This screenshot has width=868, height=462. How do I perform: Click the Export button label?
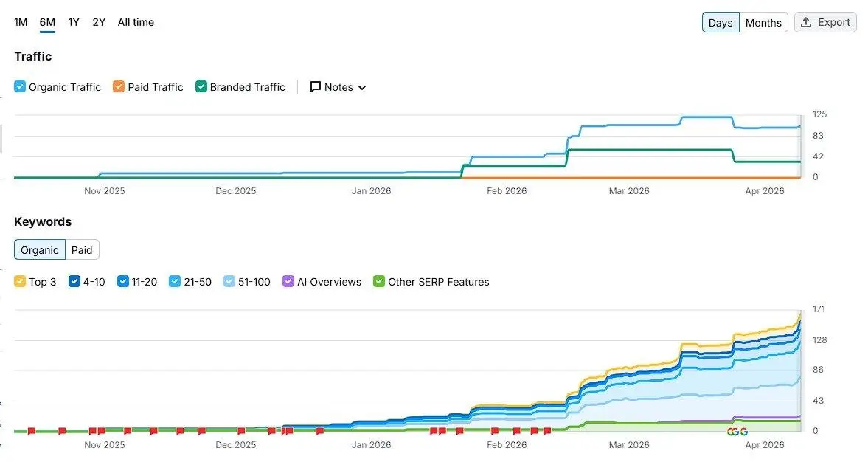click(x=833, y=22)
